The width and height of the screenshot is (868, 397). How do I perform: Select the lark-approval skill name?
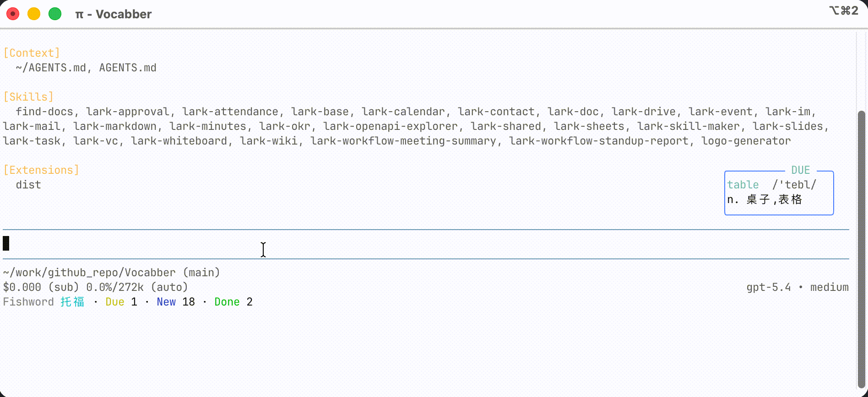pyautogui.click(x=128, y=112)
